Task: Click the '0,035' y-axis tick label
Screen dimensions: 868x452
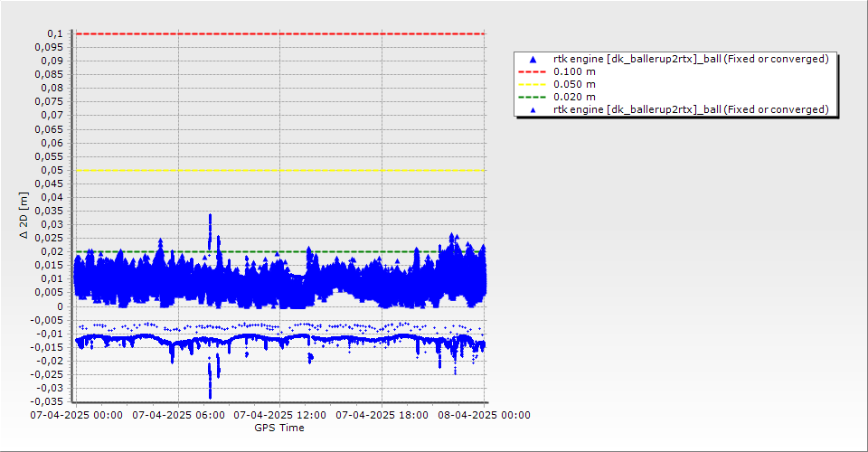Action: [x=49, y=211]
